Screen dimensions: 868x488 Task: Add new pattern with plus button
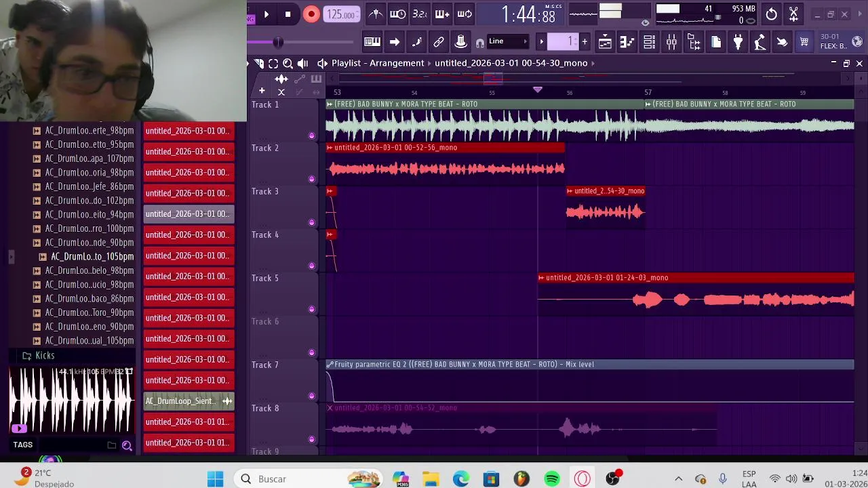[x=585, y=42]
